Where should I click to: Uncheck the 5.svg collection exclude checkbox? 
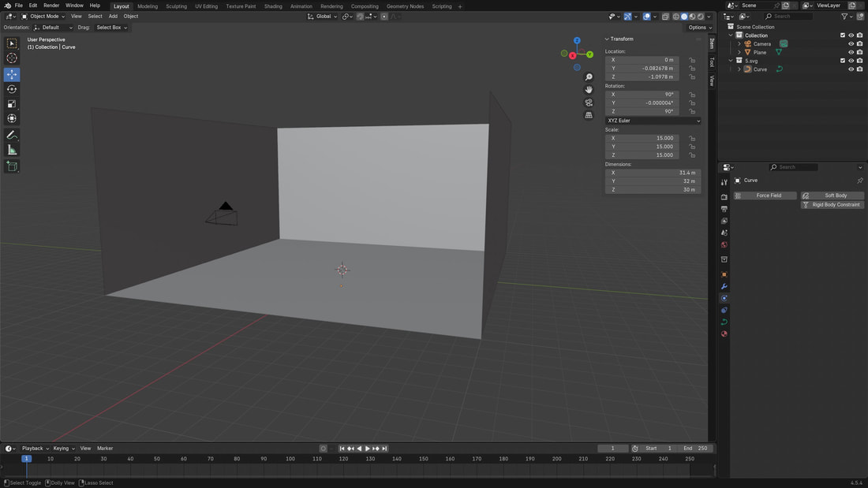click(843, 61)
